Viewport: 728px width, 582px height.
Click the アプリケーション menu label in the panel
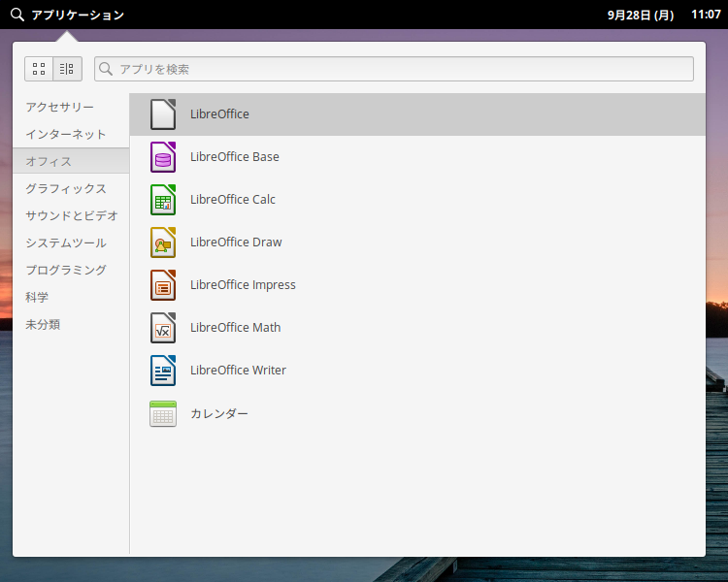tap(78, 15)
